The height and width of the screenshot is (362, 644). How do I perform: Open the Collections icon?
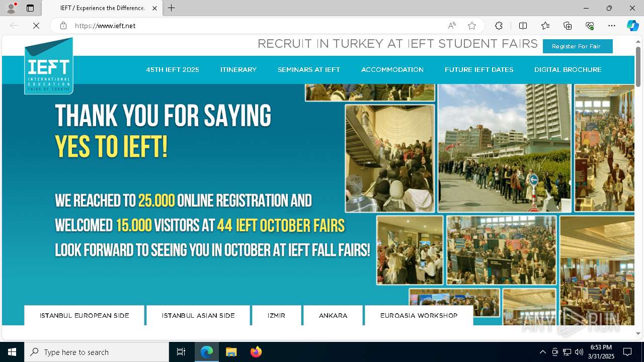coord(568,26)
